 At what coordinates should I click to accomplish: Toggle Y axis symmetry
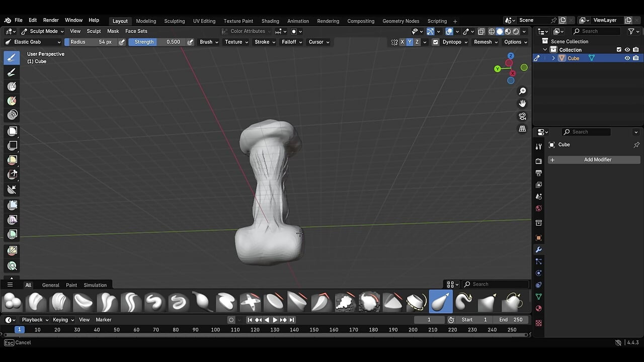410,42
